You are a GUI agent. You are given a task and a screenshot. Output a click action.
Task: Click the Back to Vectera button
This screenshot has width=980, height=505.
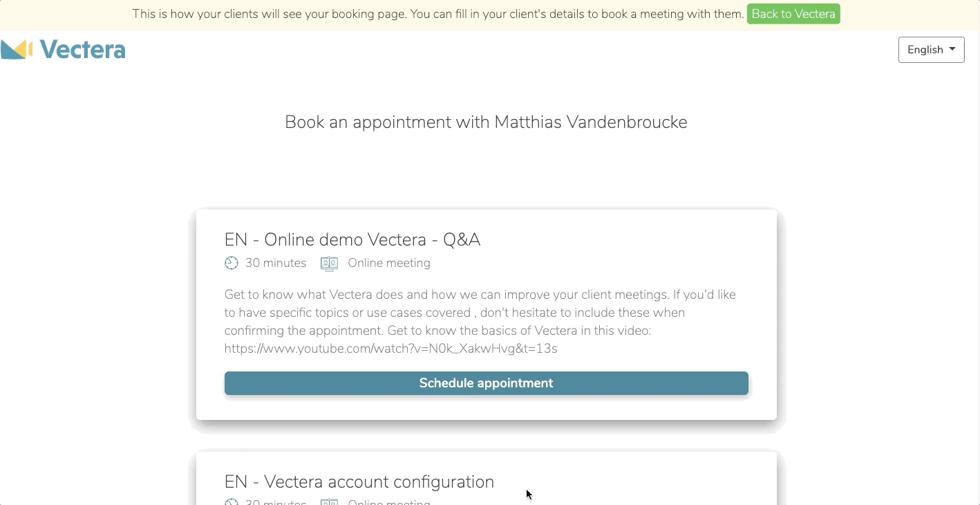(793, 14)
